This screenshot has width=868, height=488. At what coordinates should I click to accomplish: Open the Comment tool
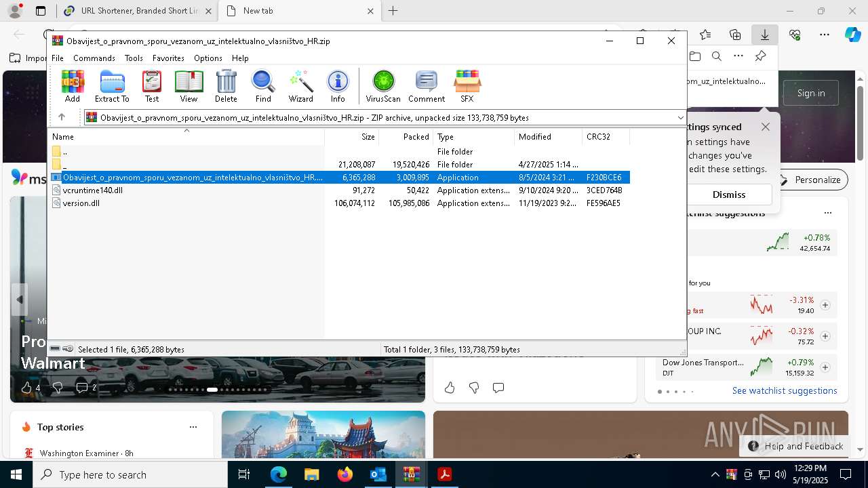point(427,86)
